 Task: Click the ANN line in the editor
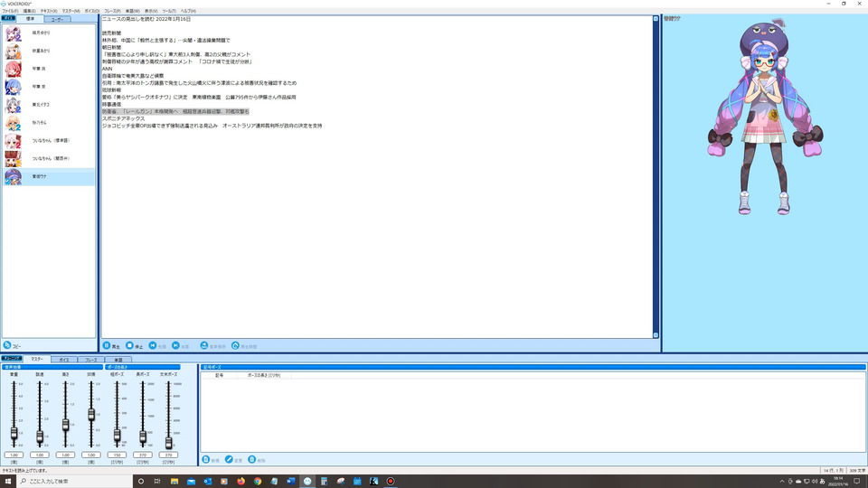pos(107,69)
